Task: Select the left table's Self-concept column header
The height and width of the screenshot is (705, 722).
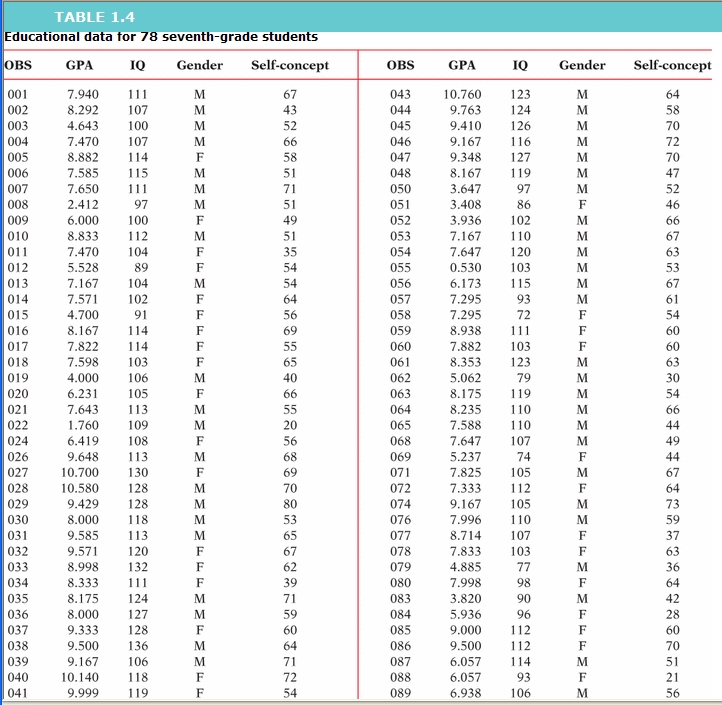Action: tap(290, 66)
